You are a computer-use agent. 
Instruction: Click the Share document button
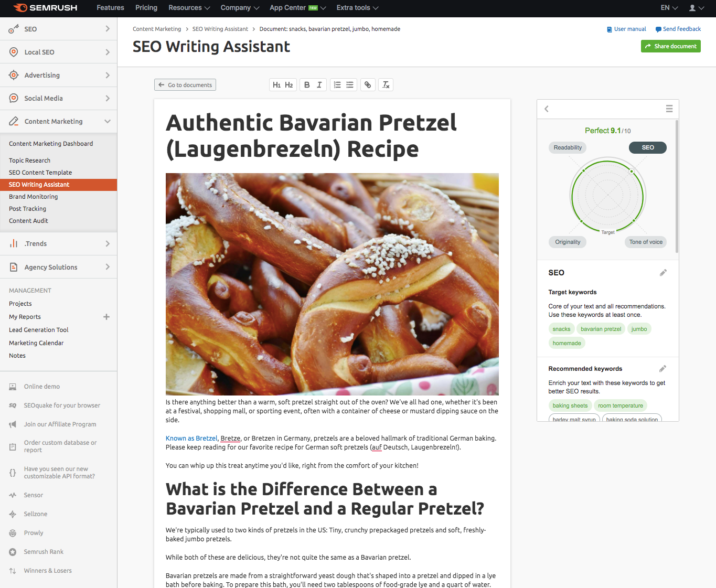click(670, 46)
